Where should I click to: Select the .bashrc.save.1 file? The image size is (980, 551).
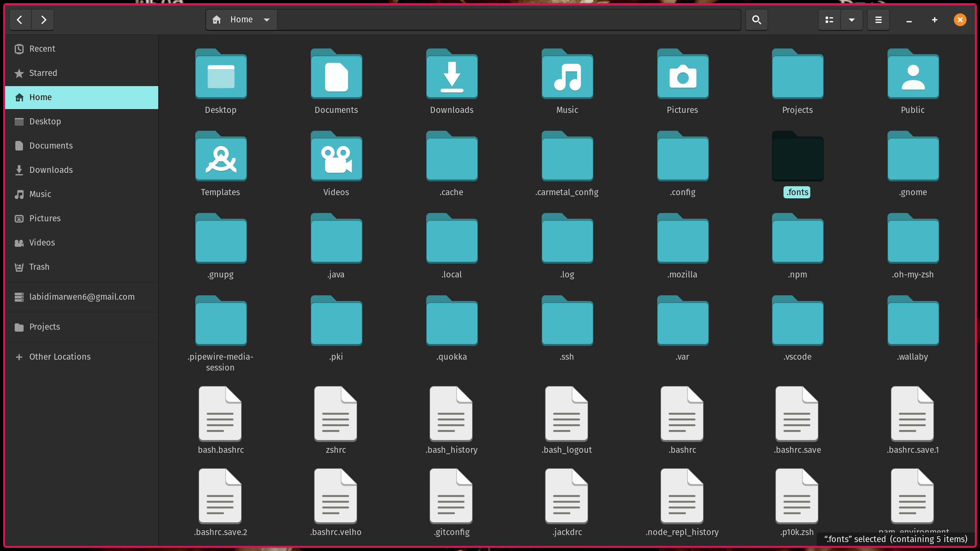pyautogui.click(x=912, y=414)
